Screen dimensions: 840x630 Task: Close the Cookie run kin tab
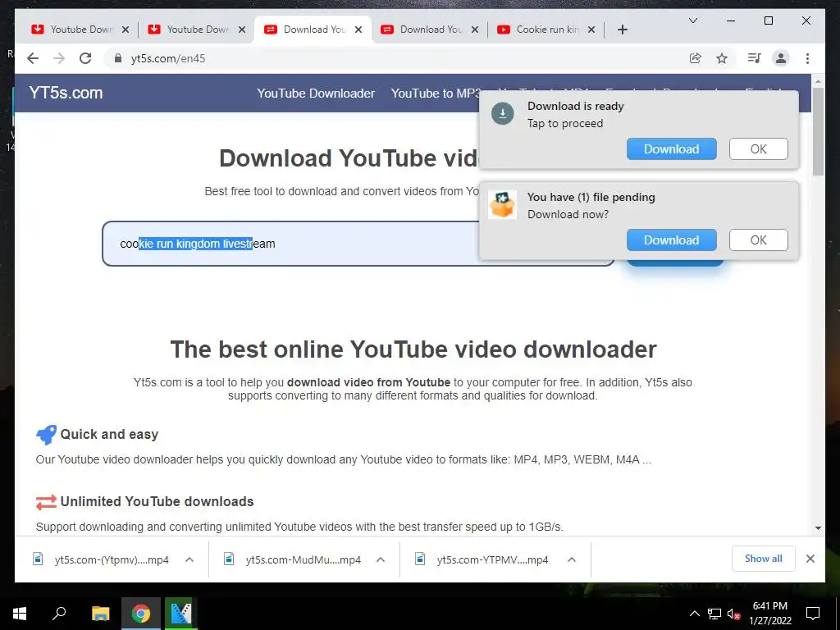591,30
